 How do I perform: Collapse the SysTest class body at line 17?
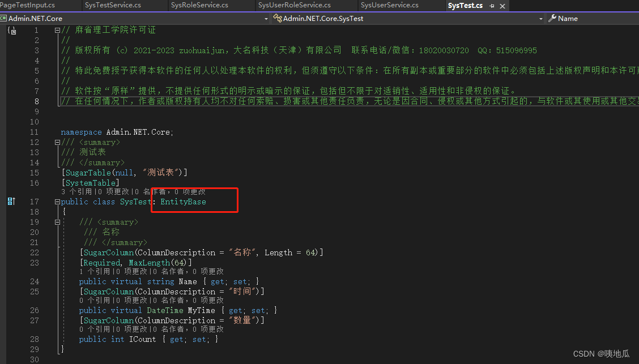pos(57,201)
